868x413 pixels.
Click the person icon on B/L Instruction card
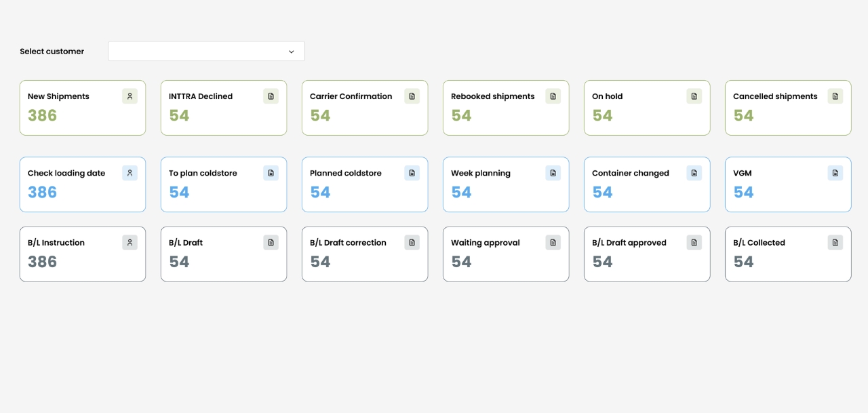tap(130, 242)
